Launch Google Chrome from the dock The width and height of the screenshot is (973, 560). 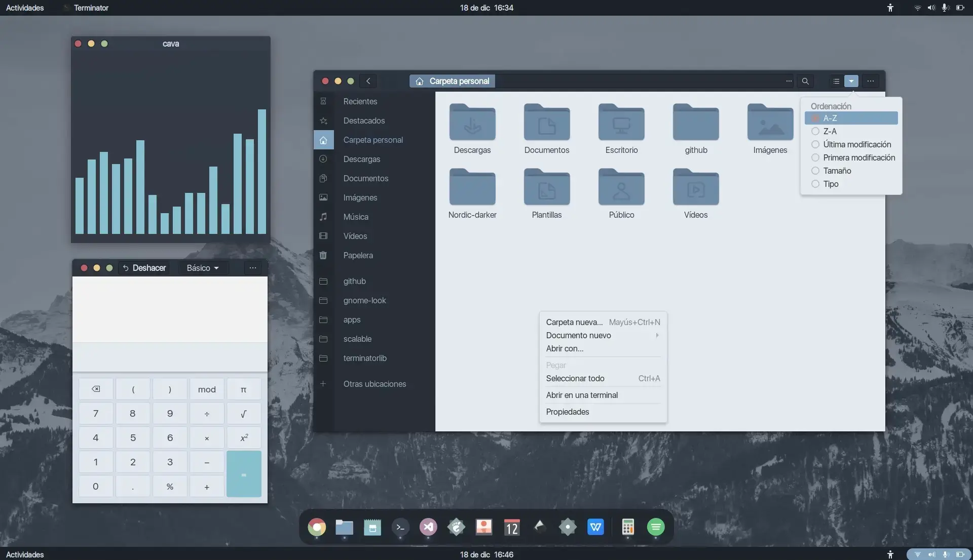pos(317,527)
